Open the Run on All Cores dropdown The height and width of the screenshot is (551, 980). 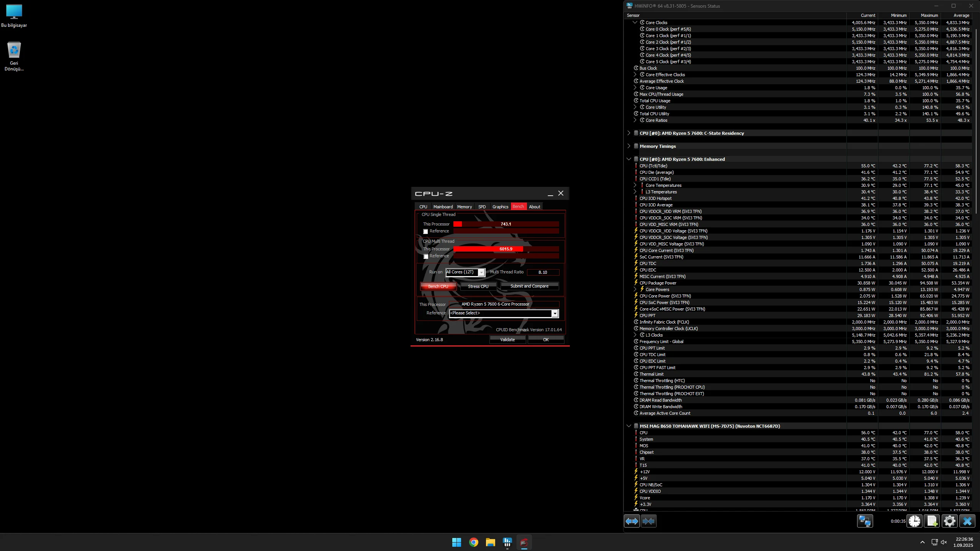point(481,272)
